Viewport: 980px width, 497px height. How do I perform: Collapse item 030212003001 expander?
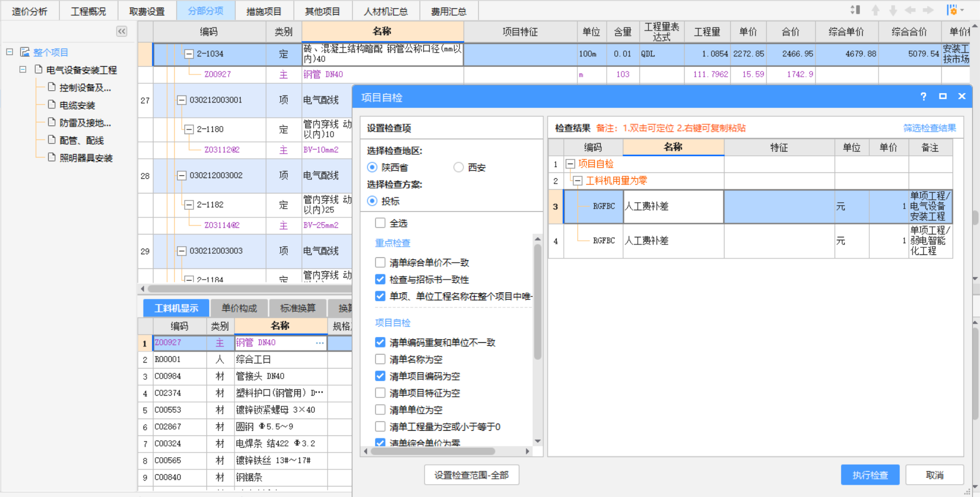[182, 100]
